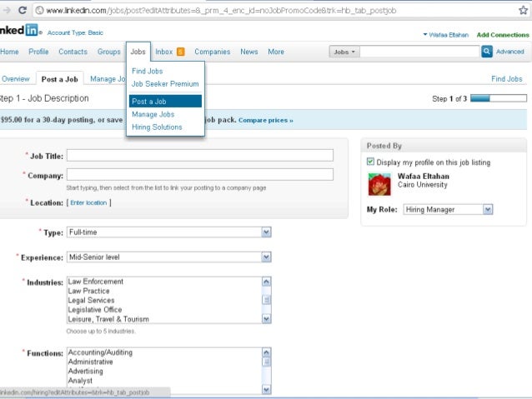
Task: Click the Compare prices link
Action: tap(266, 120)
